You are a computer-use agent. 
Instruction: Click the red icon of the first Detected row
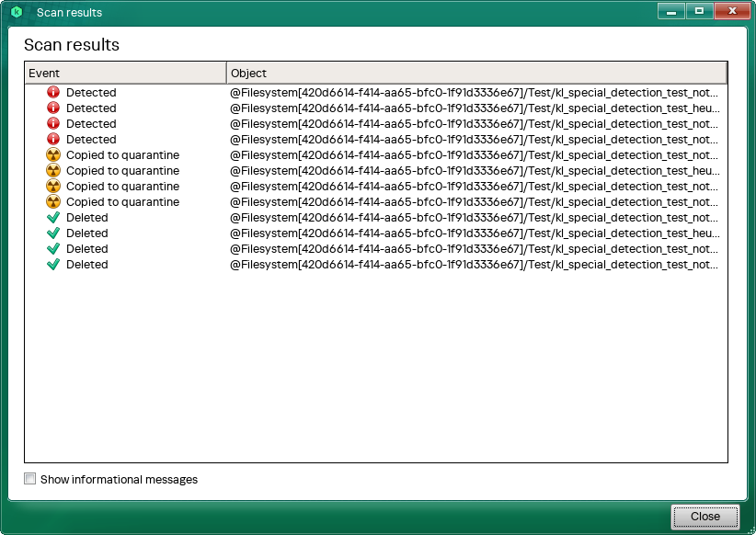pyautogui.click(x=53, y=93)
